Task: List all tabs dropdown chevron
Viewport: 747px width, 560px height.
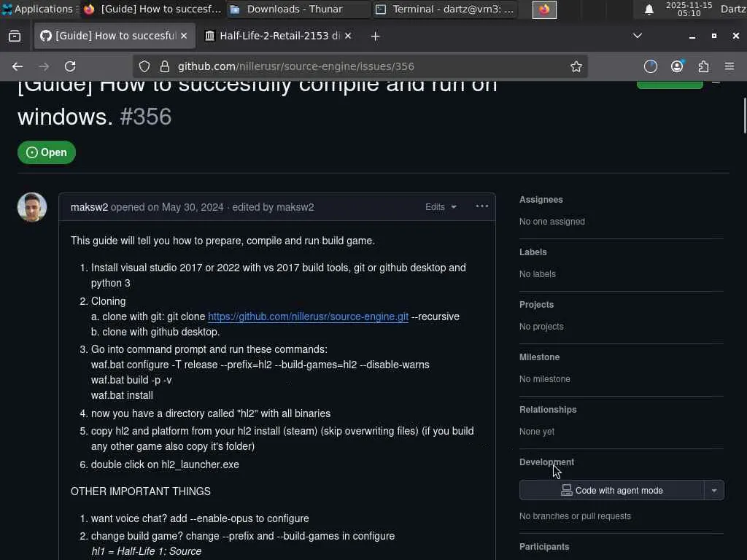Action: tap(637, 36)
